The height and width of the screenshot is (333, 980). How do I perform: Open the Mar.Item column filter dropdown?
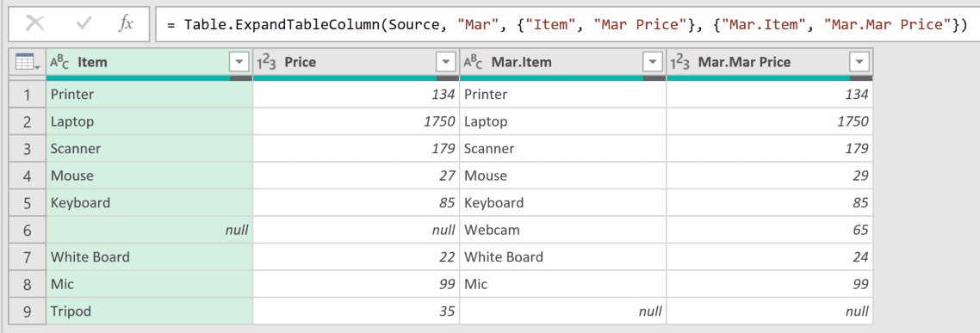tap(653, 63)
